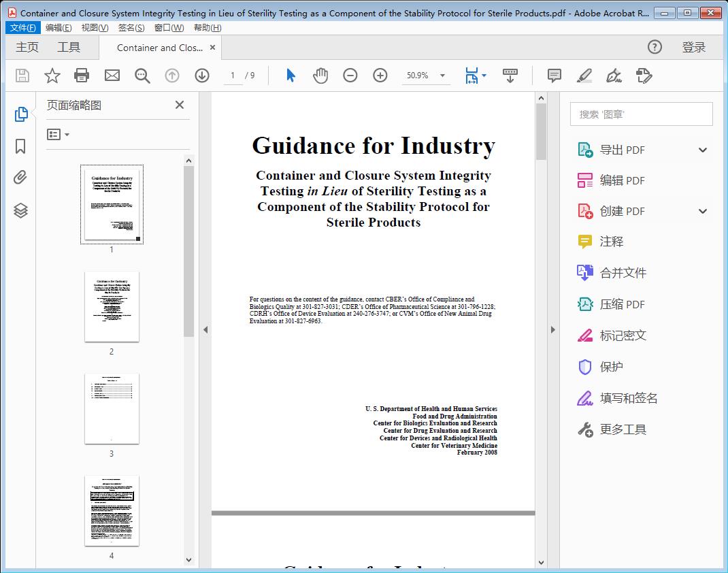Viewport: 728px width, 573px height.
Task: Go to the previous page arrow
Action: tap(172, 76)
